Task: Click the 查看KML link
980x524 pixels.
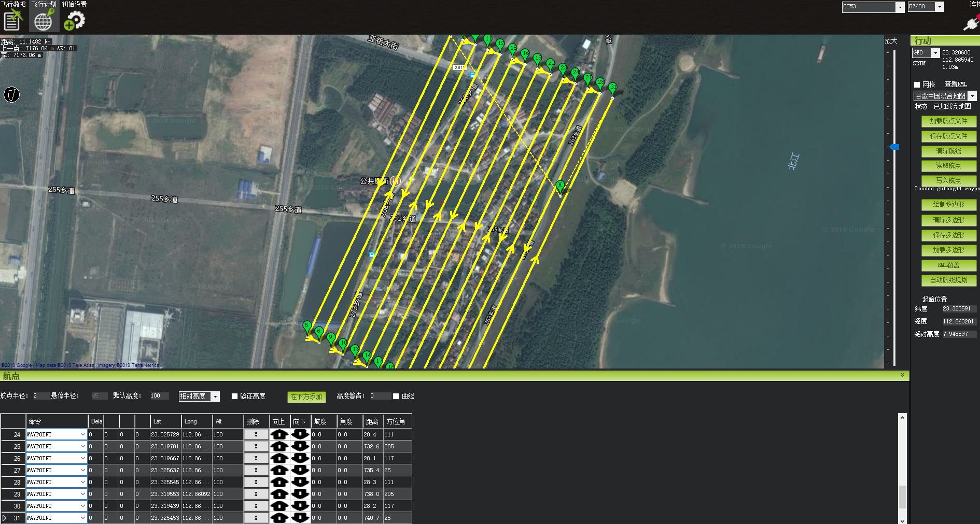Action: click(x=955, y=84)
